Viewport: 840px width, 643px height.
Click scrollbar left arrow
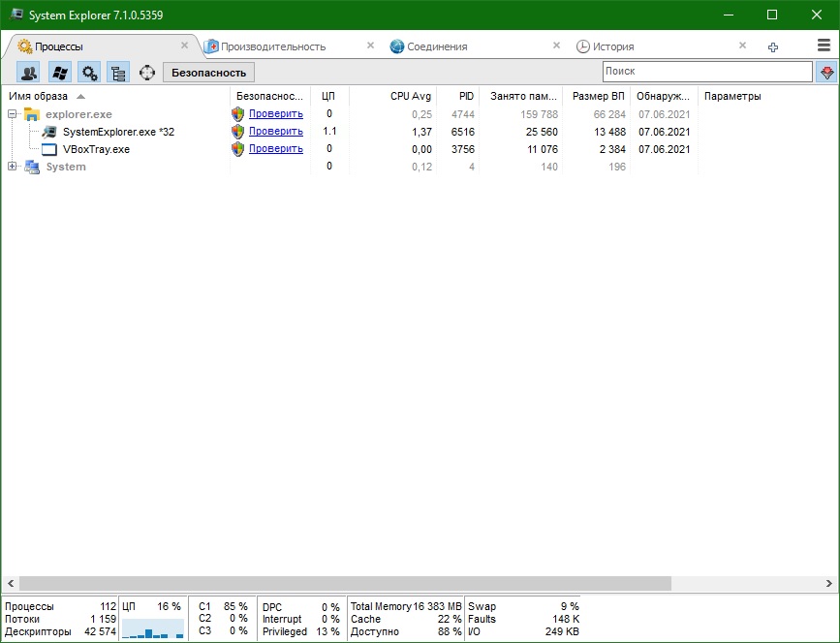tap(11, 583)
